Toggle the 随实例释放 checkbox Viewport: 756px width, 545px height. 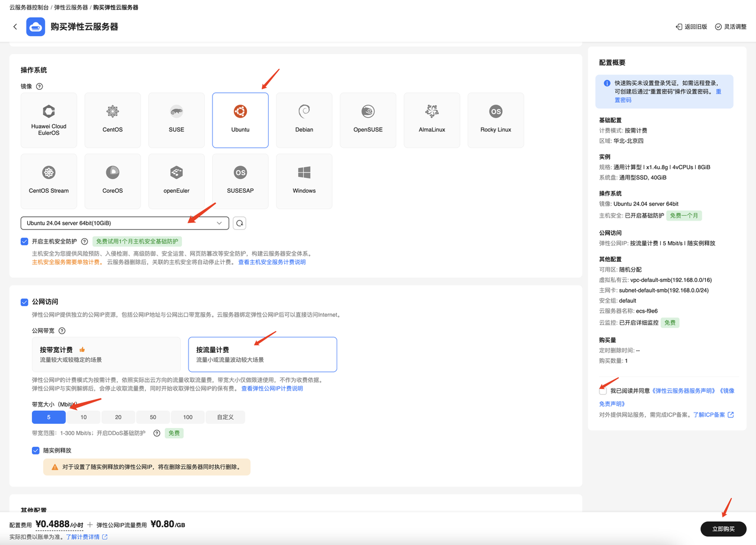click(35, 450)
